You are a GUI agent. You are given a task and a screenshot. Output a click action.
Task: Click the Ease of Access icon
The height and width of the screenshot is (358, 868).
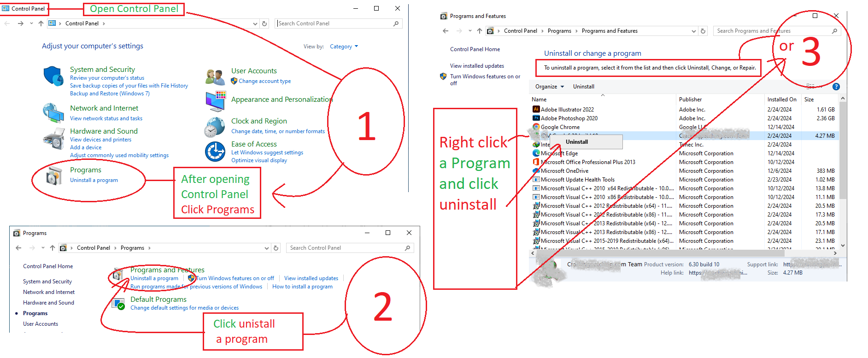215,152
